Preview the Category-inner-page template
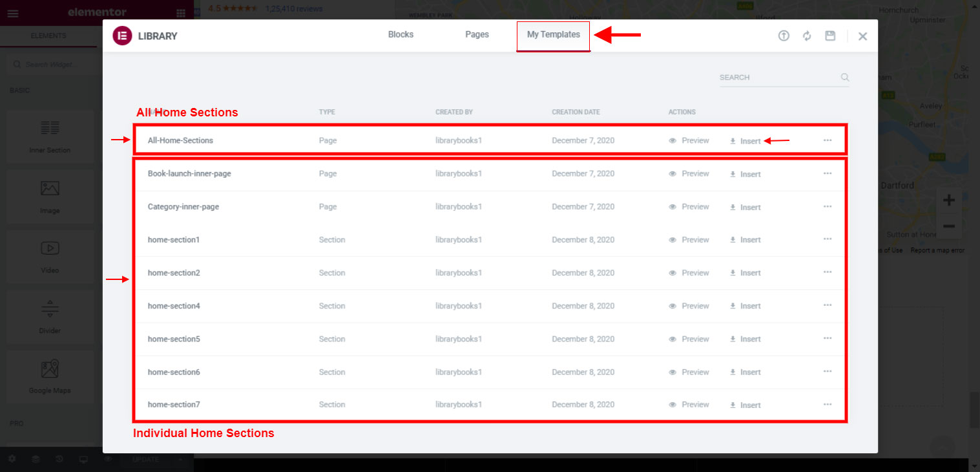The image size is (980, 472). click(x=689, y=207)
